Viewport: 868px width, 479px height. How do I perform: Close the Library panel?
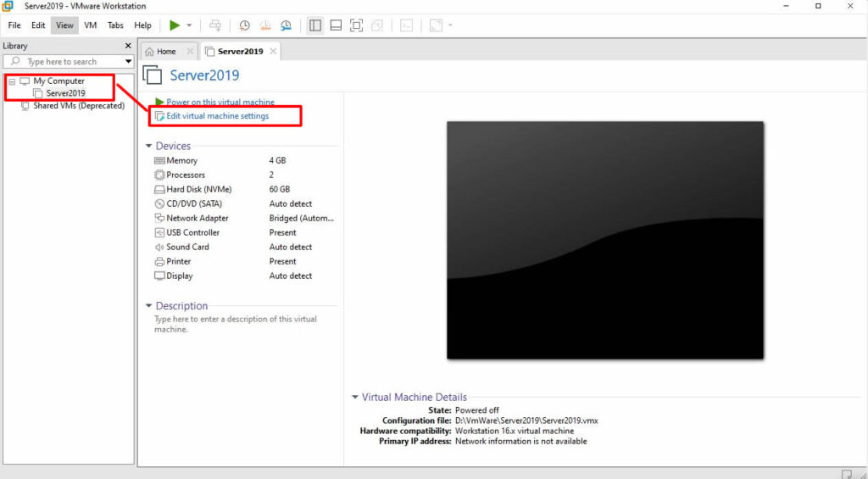coord(128,46)
